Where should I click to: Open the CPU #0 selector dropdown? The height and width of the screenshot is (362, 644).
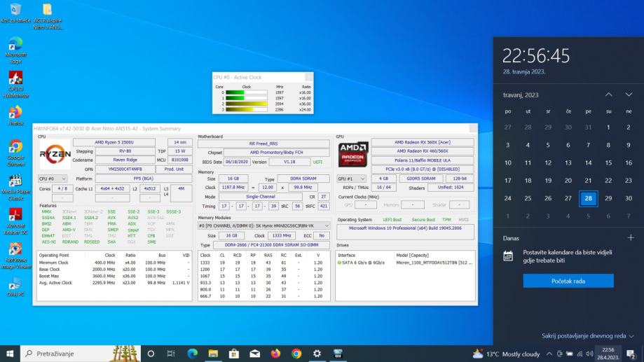click(53, 179)
